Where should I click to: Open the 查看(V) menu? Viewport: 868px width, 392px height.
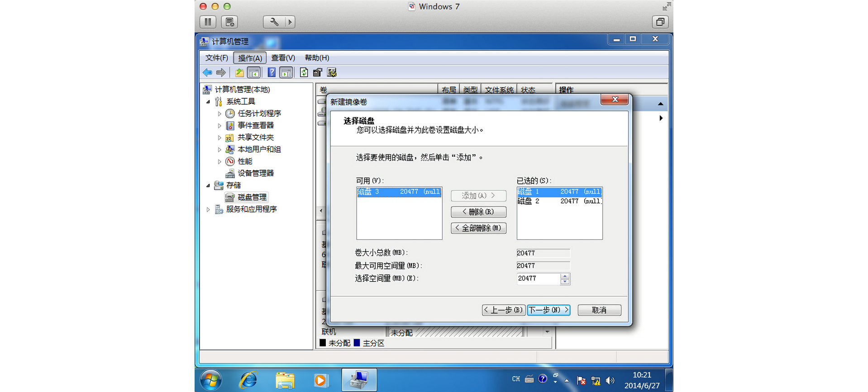tap(283, 58)
